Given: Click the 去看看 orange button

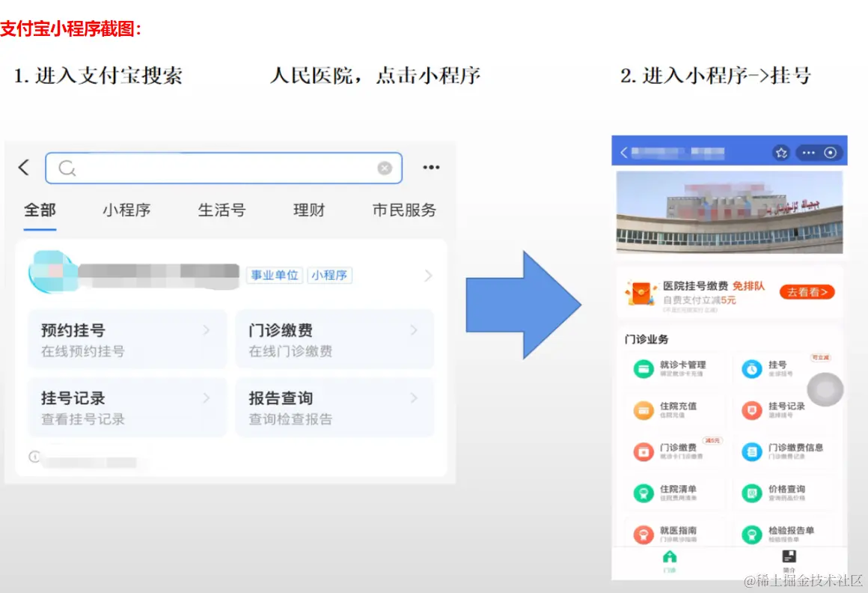Looking at the screenshot, I should tap(807, 292).
